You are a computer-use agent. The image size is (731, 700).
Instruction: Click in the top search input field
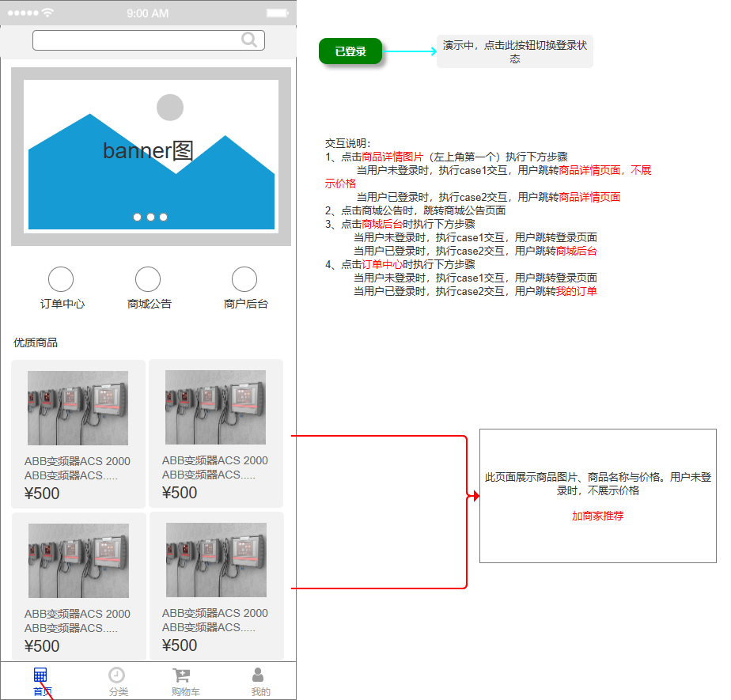(134, 40)
